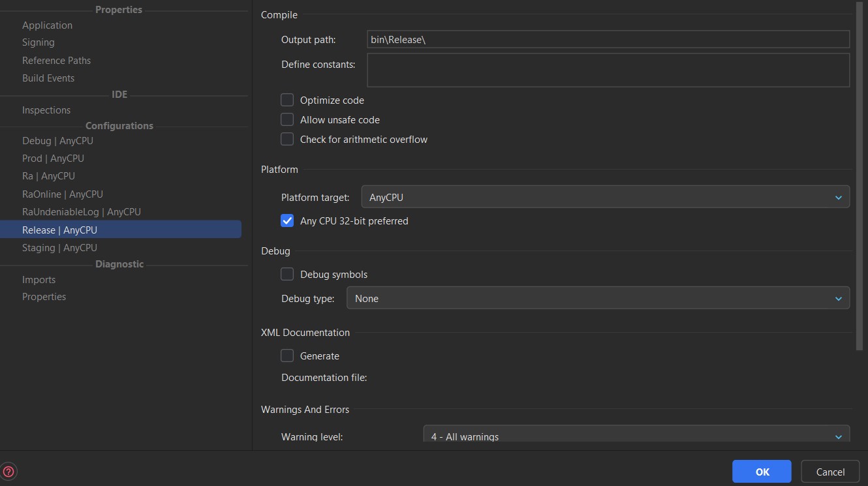Enable Check for arithmetic overflow

(287, 139)
